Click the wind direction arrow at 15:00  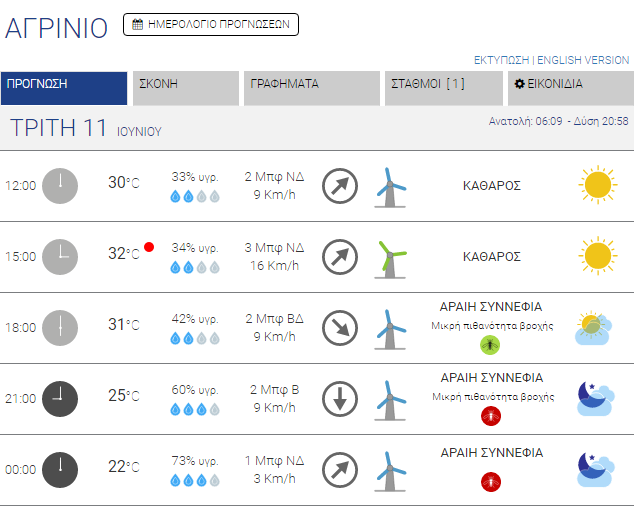[x=340, y=257]
